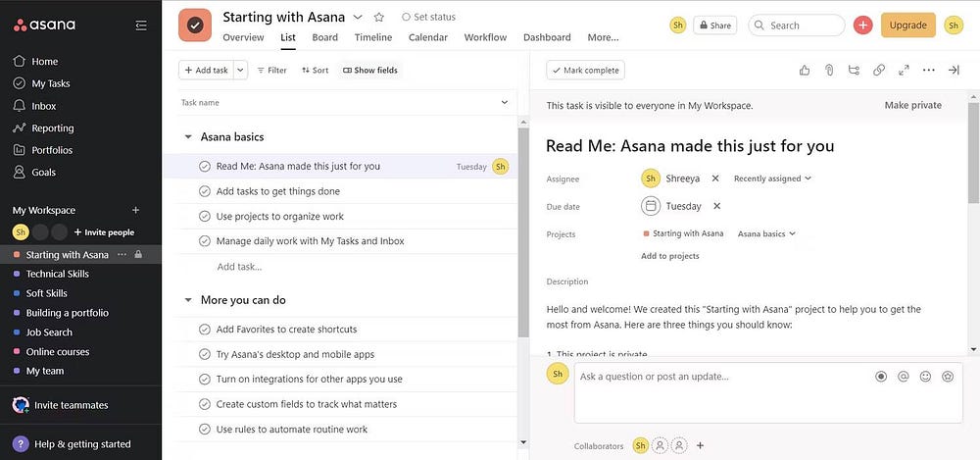Add a collaborator with plus icon
The height and width of the screenshot is (460, 980).
(x=700, y=445)
